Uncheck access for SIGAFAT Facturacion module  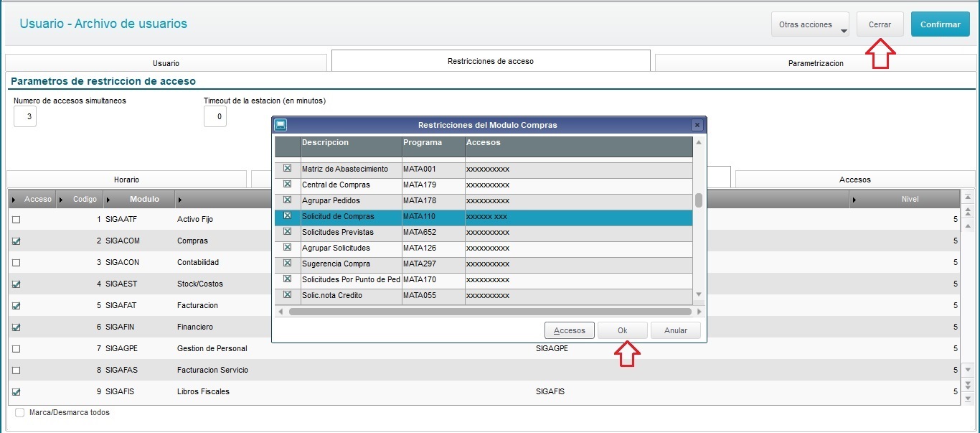click(16, 305)
